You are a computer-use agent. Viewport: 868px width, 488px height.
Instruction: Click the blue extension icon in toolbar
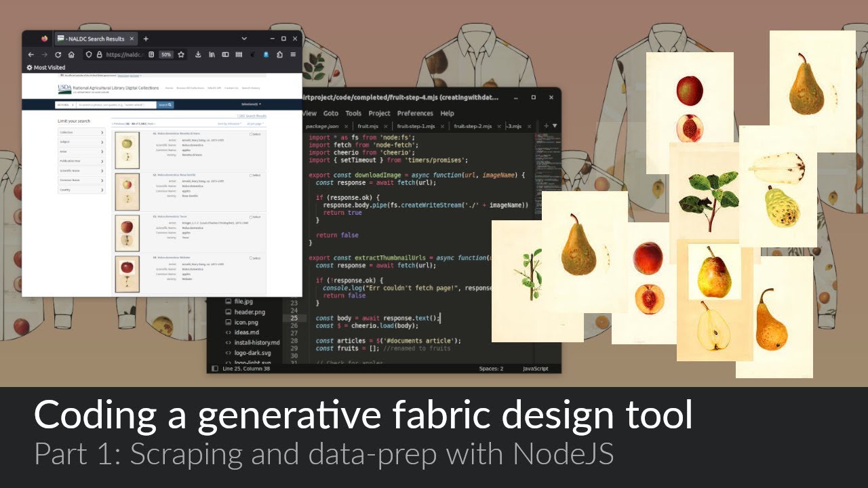click(266, 54)
